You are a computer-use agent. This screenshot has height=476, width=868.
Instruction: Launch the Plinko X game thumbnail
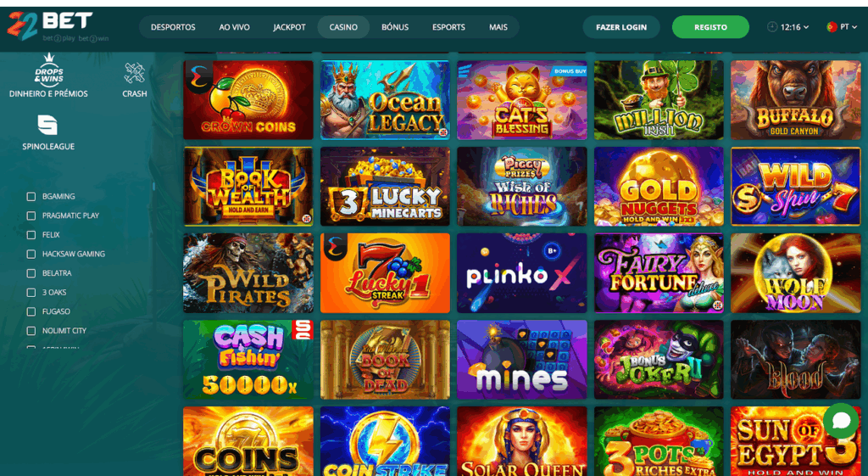click(522, 273)
